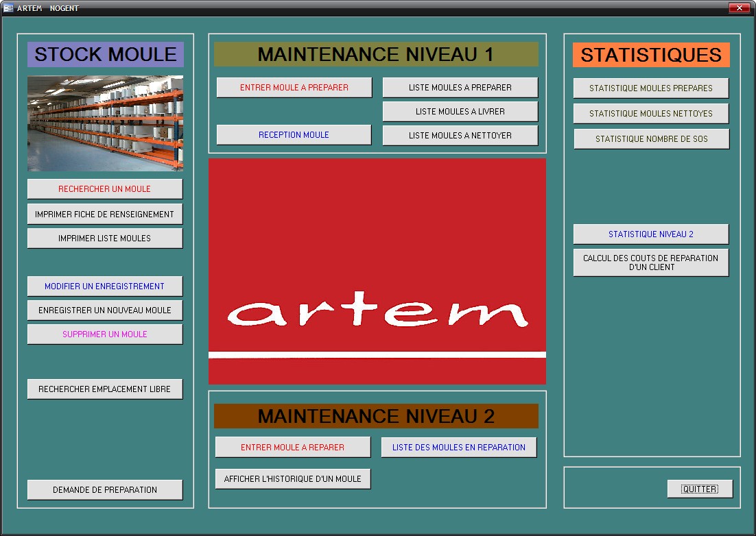Screen dimensions: 756x536
Task: Open STATISTIQUE NOMBRE DE SOS
Action: [x=651, y=139]
